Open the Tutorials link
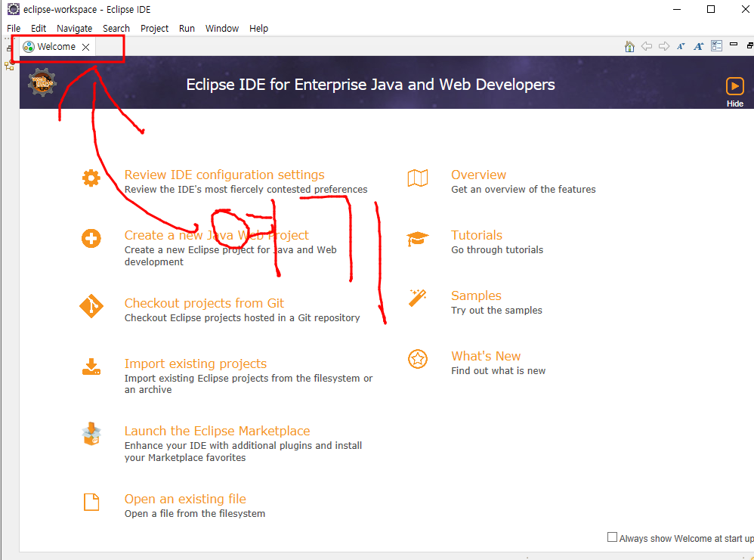 click(477, 235)
